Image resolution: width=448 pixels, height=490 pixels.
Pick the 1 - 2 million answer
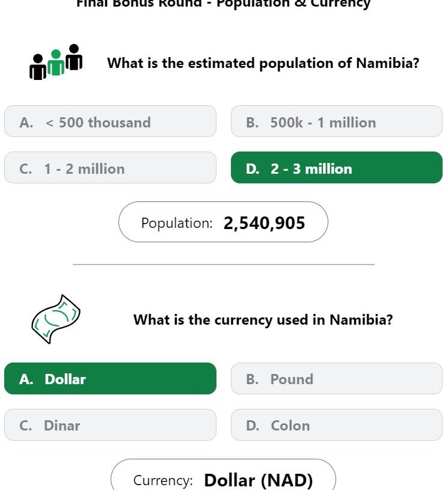point(110,168)
